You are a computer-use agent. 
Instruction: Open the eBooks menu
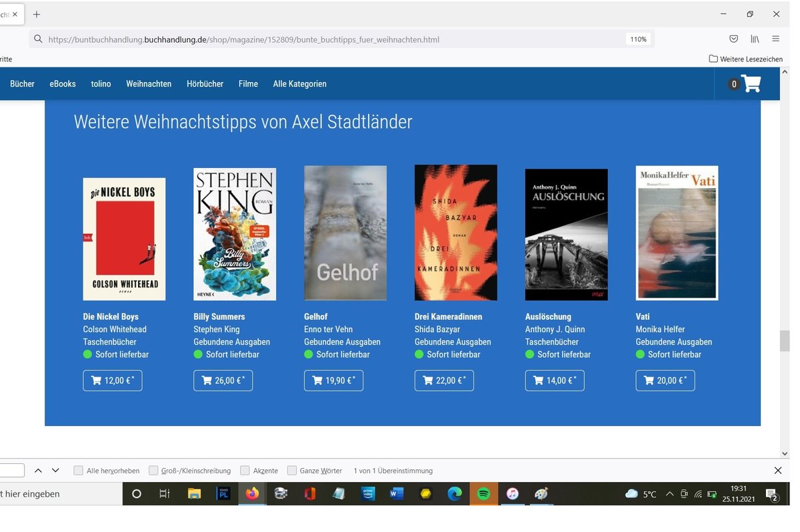pyautogui.click(x=63, y=83)
